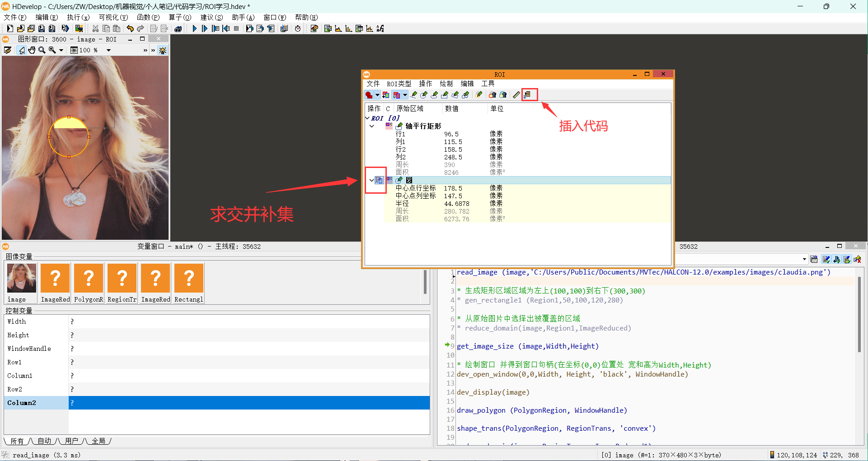The image size is (868, 461).
Task: Click the stopwatch profiler icon
Action: 298,28
